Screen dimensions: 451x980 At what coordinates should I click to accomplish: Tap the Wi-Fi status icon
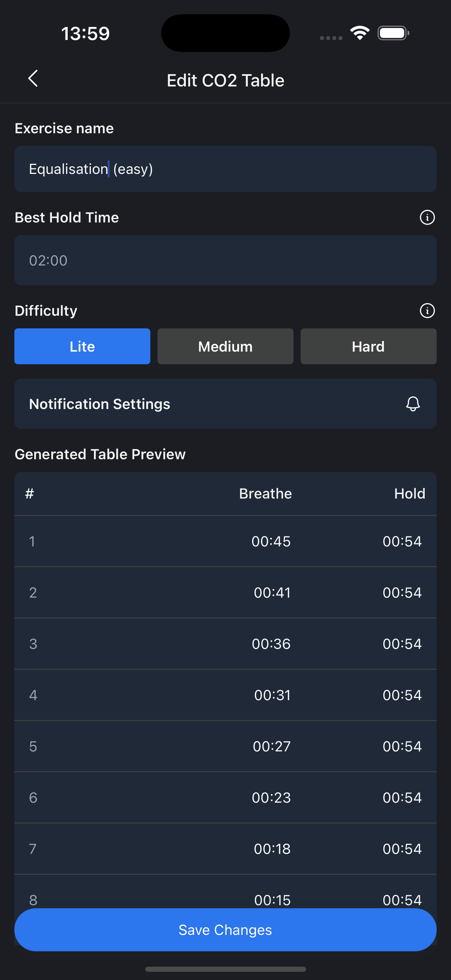359,33
